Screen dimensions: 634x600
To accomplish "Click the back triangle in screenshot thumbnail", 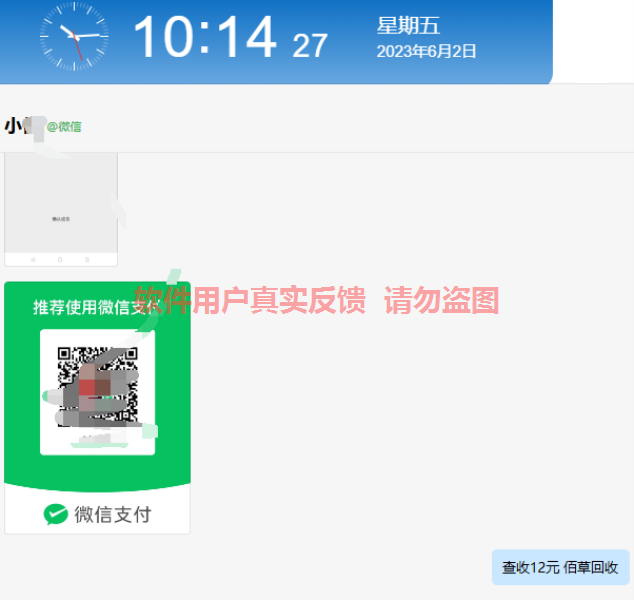I will click(33, 260).
